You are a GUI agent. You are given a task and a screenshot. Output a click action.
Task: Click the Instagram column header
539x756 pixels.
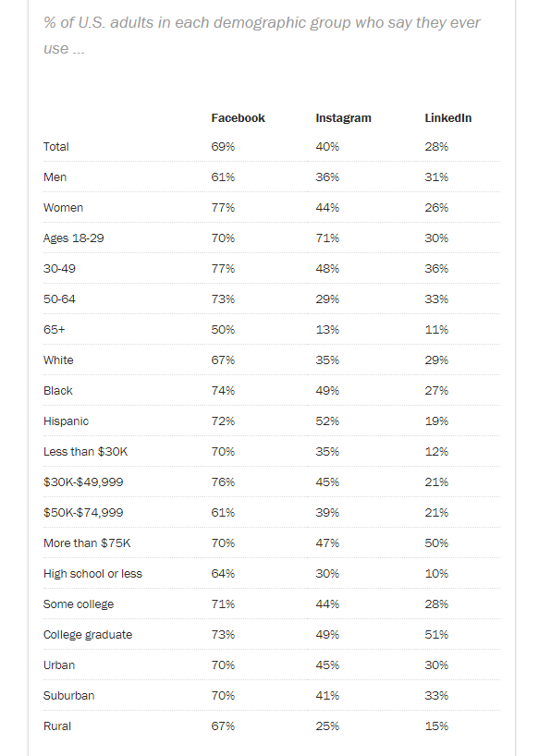pyautogui.click(x=343, y=118)
